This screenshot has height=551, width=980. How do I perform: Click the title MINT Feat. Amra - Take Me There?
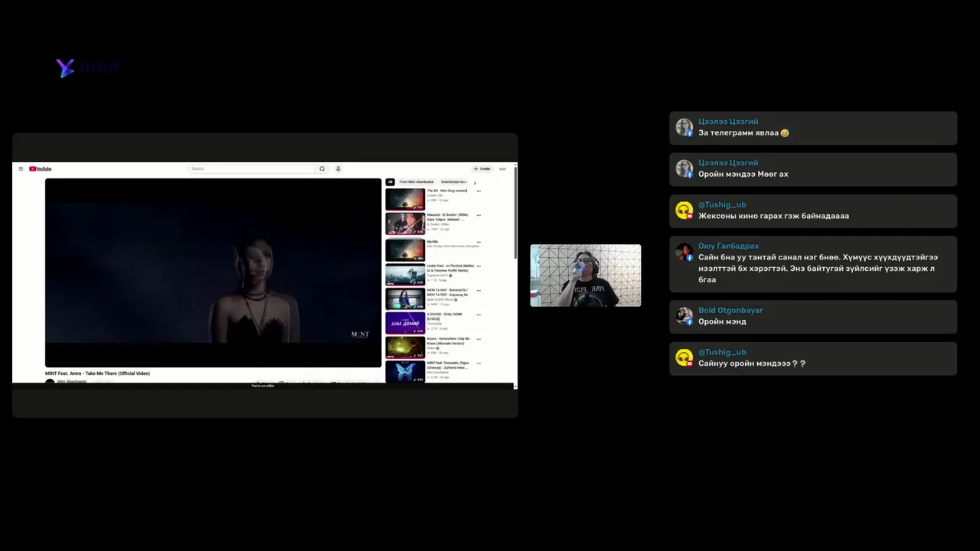[97, 373]
